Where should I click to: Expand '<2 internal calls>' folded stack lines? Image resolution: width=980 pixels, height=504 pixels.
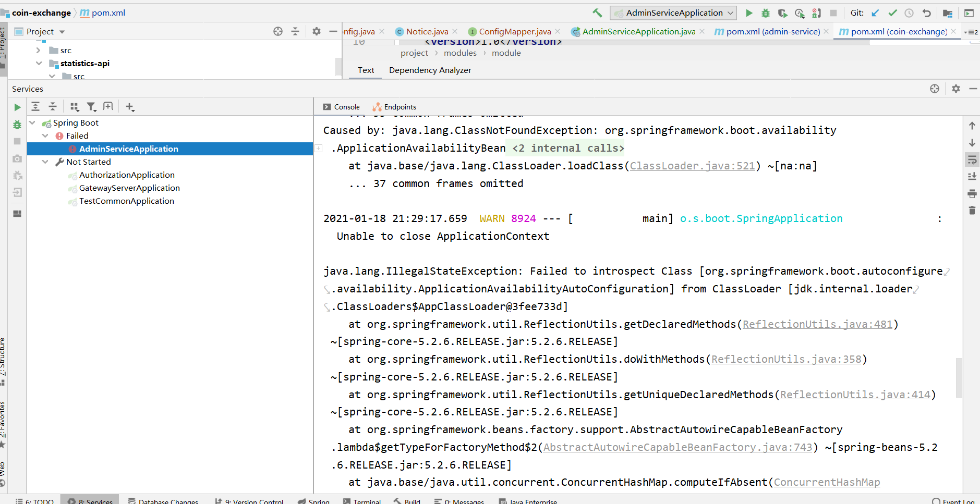click(568, 148)
